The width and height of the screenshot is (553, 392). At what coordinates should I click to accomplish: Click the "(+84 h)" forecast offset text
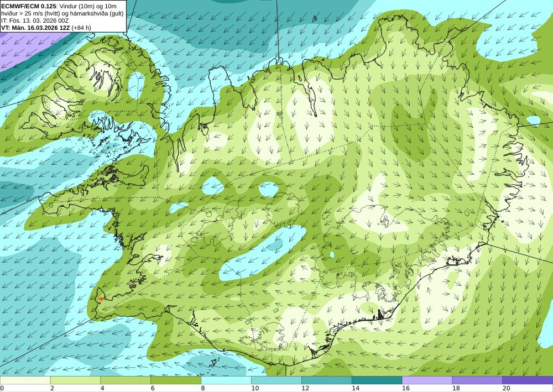tap(81, 28)
